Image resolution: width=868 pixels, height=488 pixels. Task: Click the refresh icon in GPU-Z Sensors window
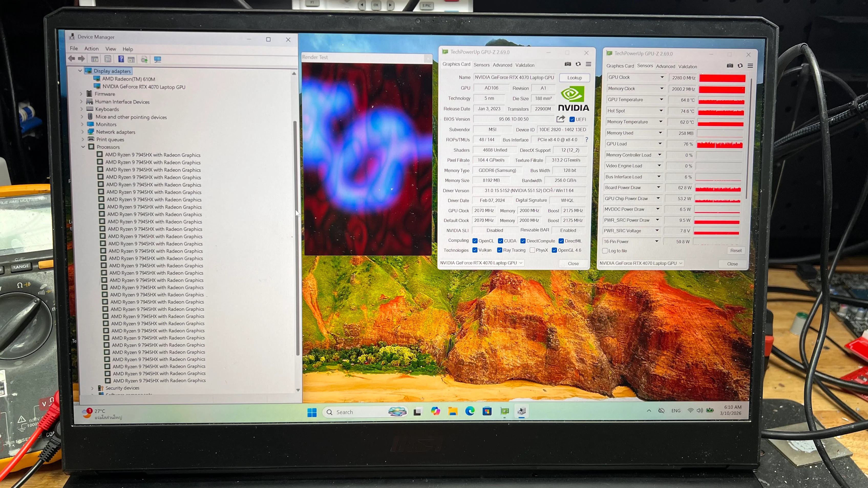click(x=740, y=66)
